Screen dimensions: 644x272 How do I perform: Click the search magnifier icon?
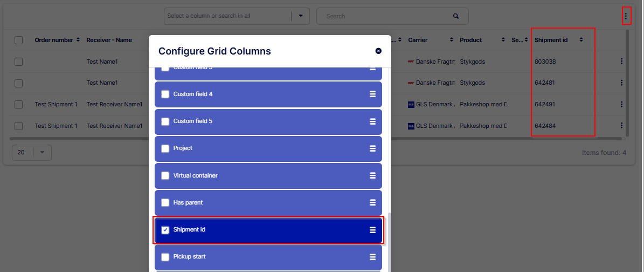456,16
